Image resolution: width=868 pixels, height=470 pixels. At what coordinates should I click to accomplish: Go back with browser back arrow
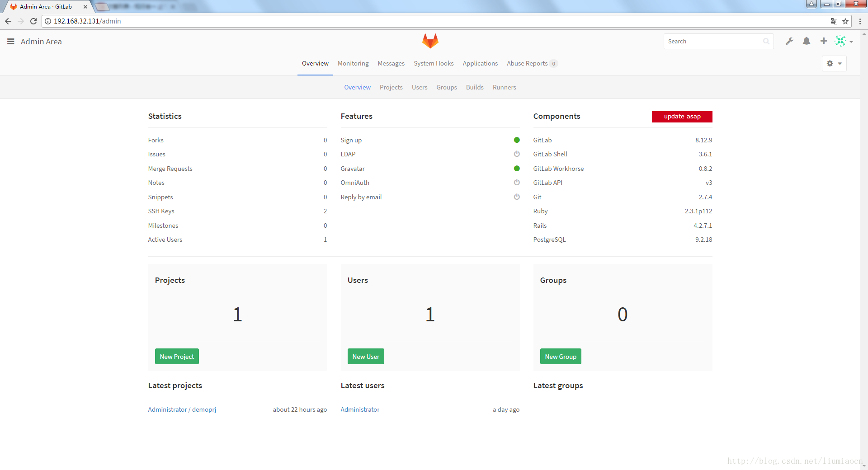pyautogui.click(x=8, y=21)
